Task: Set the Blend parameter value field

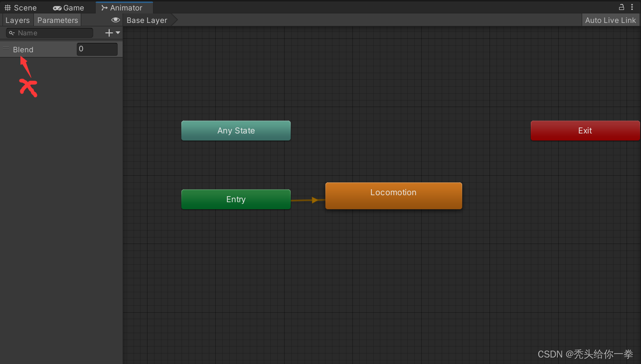Action: pyautogui.click(x=97, y=49)
